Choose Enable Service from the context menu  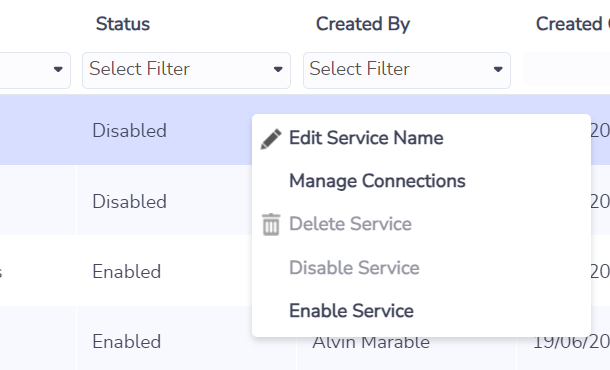pos(351,311)
